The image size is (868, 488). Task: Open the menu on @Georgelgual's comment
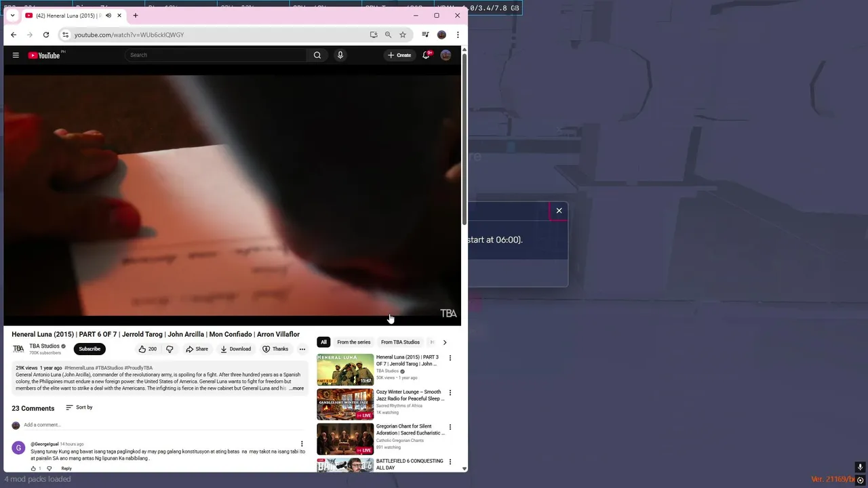[302, 444]
